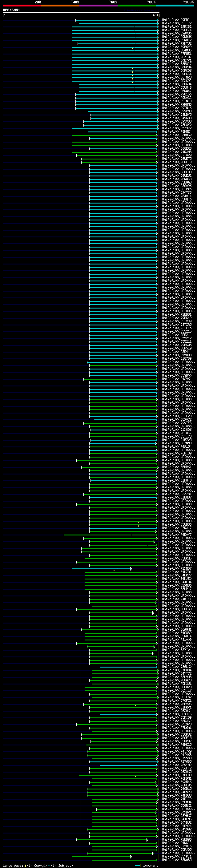This screenshot has height=868, width=197.
Task: Select the UniRef100_B6TNR8 label
Action: [x=177, y=78]
